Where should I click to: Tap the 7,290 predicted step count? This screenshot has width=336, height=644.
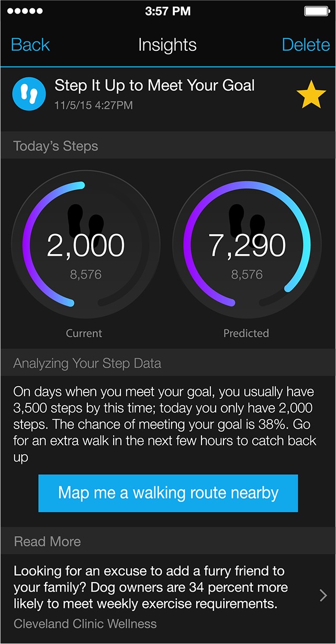247,246
